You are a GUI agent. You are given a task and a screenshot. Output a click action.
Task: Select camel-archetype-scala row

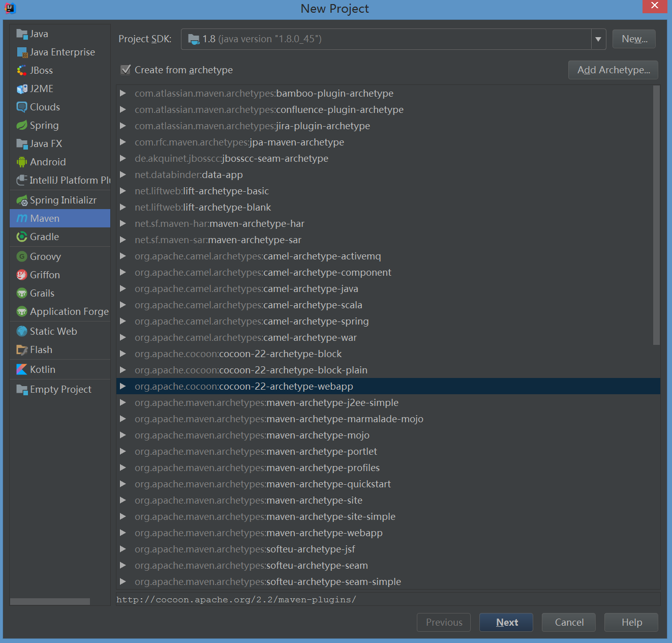[x=388, y=305]
